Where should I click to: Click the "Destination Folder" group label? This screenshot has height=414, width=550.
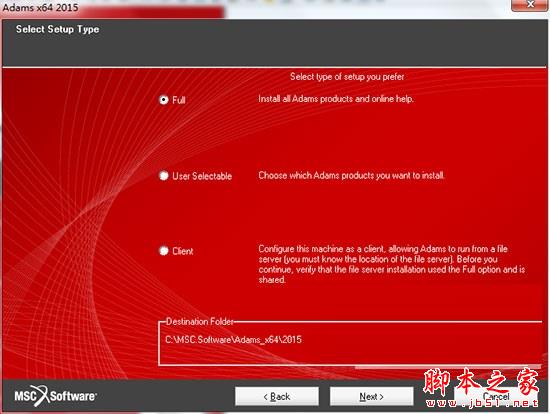click(x=199, y=321)
